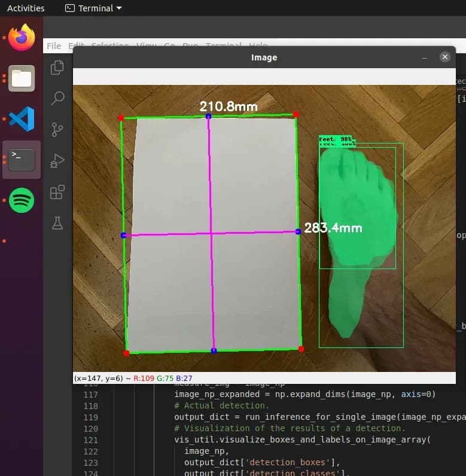Viewport: 466px width, 476px height.
Task: Open the Testing flask view
Action: [57, 223]
